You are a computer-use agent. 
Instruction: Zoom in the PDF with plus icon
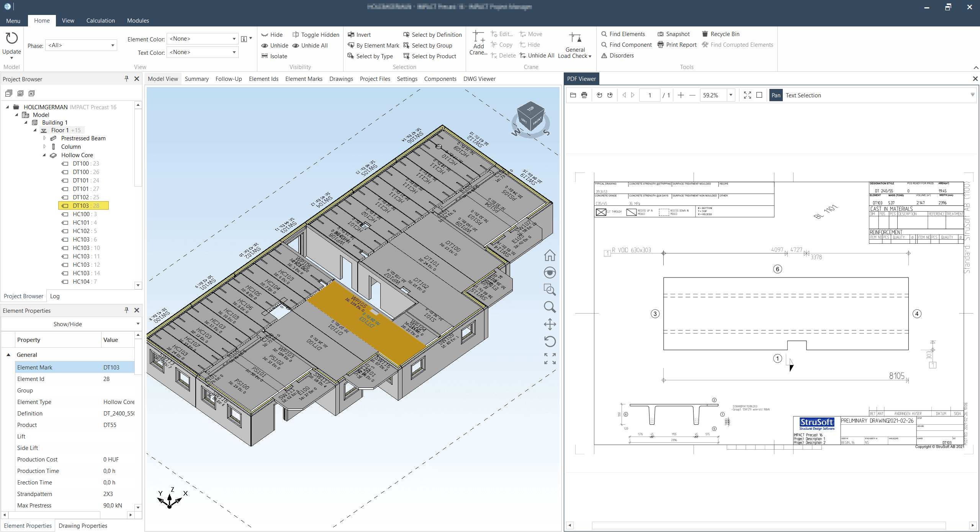pos(681,95)
